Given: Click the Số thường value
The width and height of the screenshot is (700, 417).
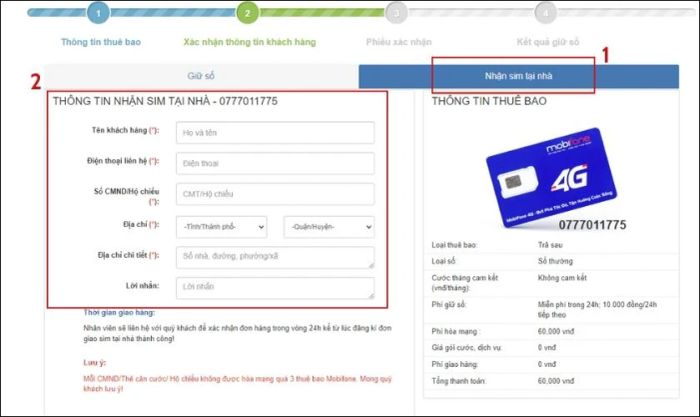Looking at the screenshot, I should click(555, 261).
